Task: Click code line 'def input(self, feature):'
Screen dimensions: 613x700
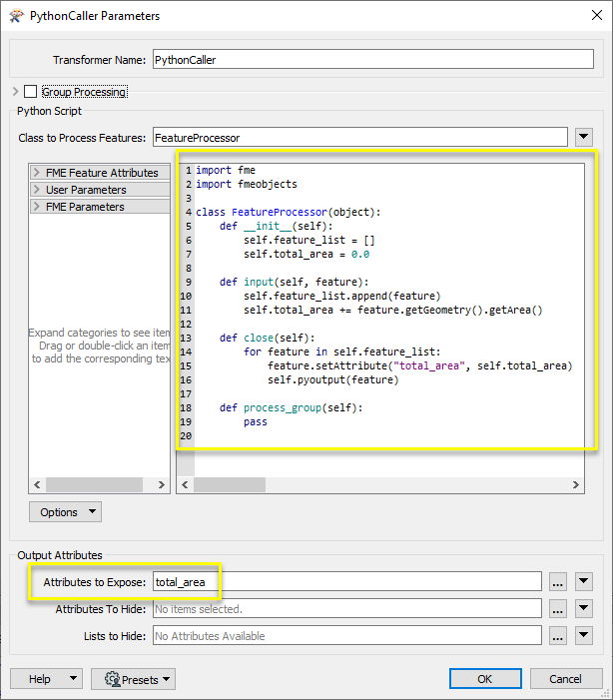Action: (295, 283)
